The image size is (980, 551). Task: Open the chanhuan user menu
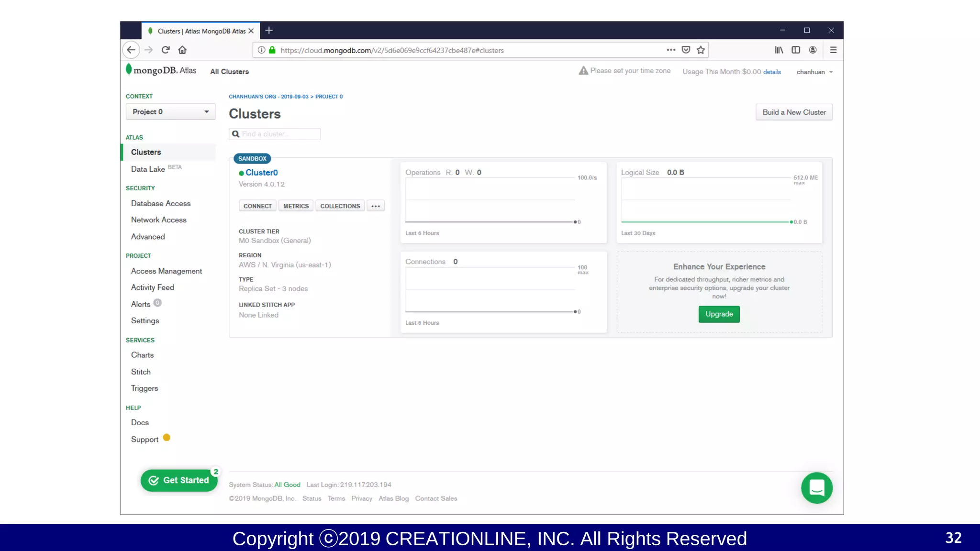point(814,72)
